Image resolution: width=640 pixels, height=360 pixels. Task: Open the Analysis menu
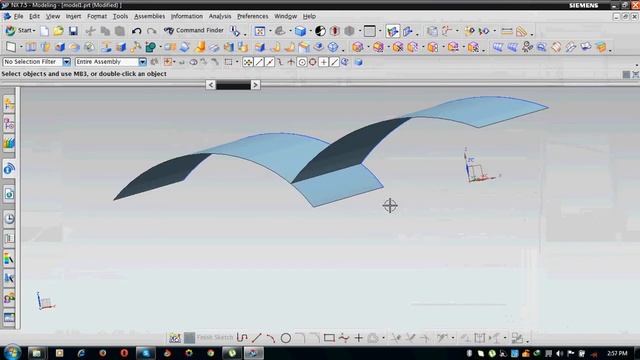click(220, 16)
